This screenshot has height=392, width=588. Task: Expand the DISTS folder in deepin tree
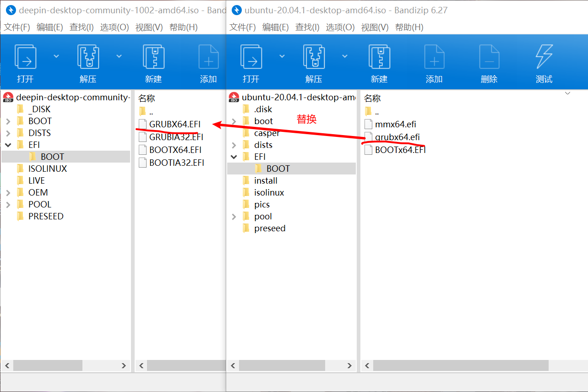coord(8,133)
